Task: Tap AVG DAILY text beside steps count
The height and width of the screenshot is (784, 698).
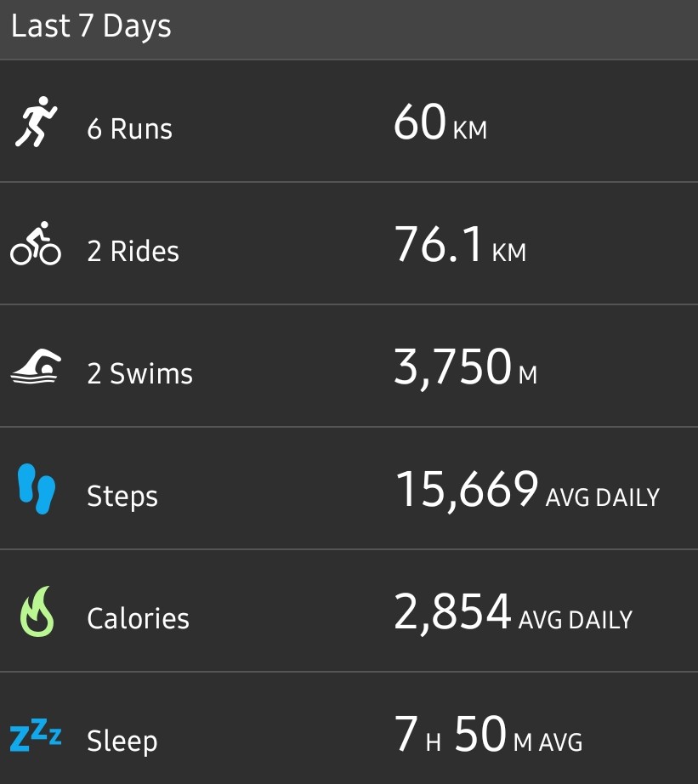Action: (x=602, y=497)
